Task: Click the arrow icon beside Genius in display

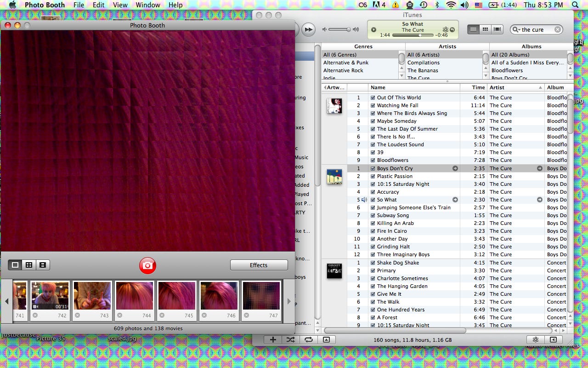Action: point(452,29)
